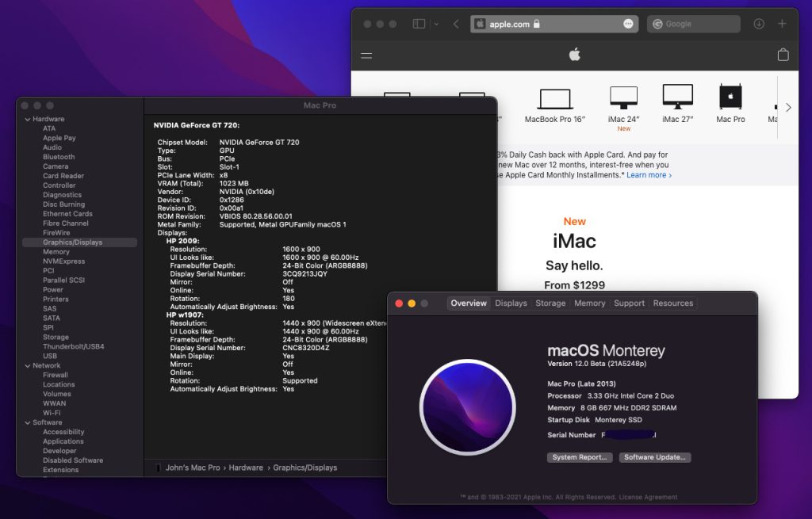Screen dimensions: 812x519
Task: Select Audio in the Hardware list
Action: click(52, 147)
